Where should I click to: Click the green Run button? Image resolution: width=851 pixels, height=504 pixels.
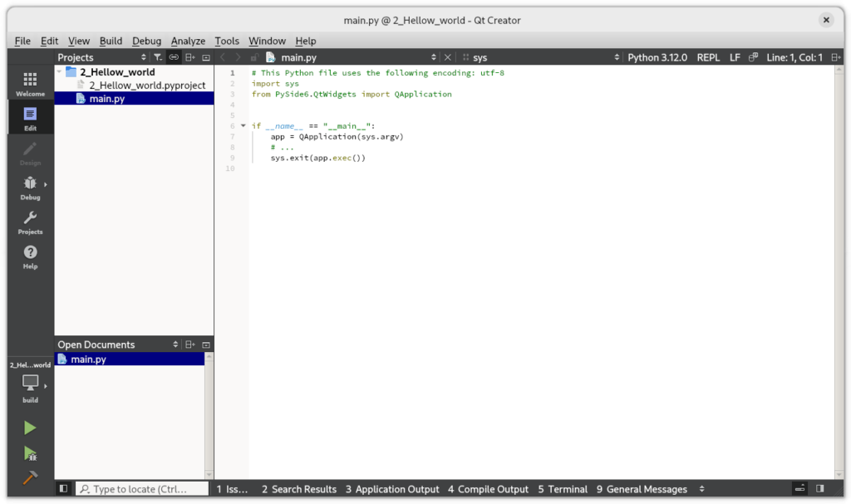click(30, 428)
